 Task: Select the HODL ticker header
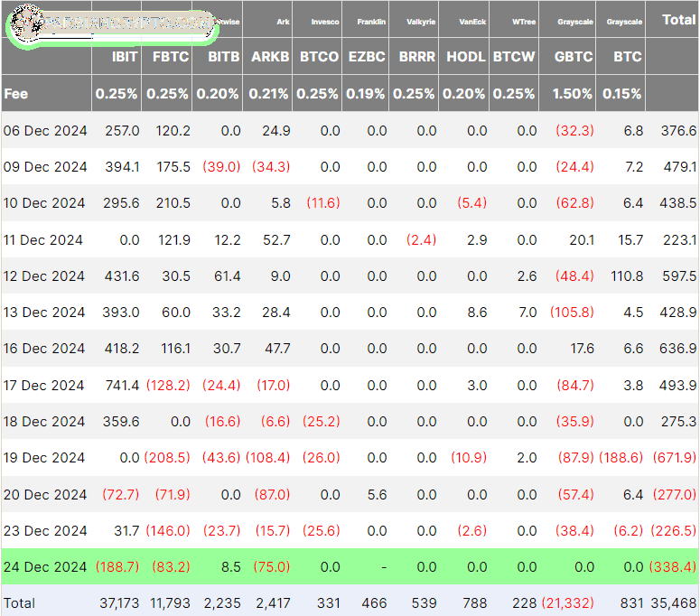point(466,57)
